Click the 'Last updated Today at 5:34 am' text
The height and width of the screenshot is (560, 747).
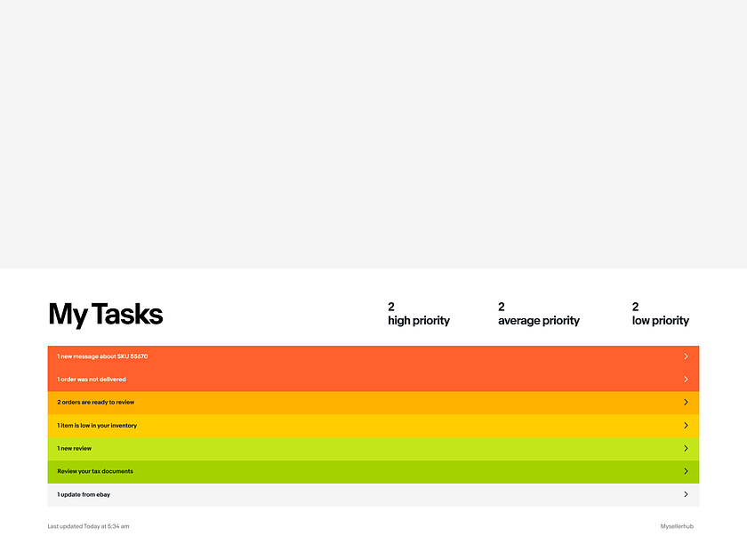click(88, 526)
